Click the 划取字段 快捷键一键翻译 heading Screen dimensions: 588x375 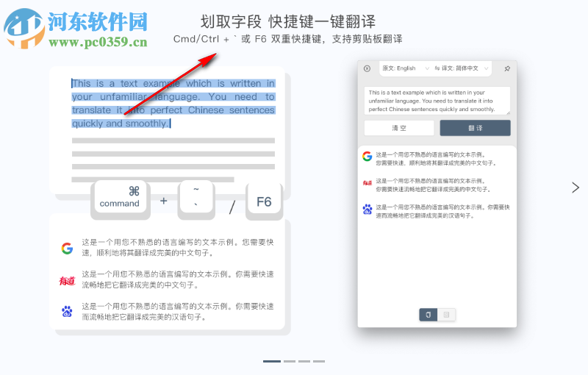tap(287, 21)
